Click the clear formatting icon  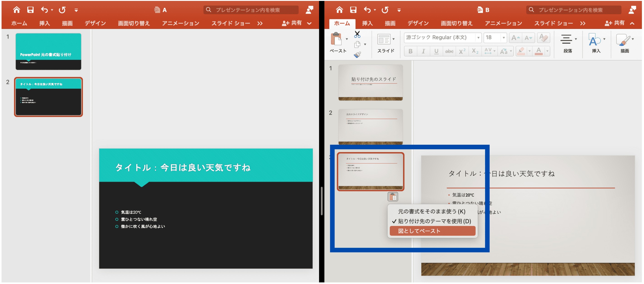coord(543,38)
